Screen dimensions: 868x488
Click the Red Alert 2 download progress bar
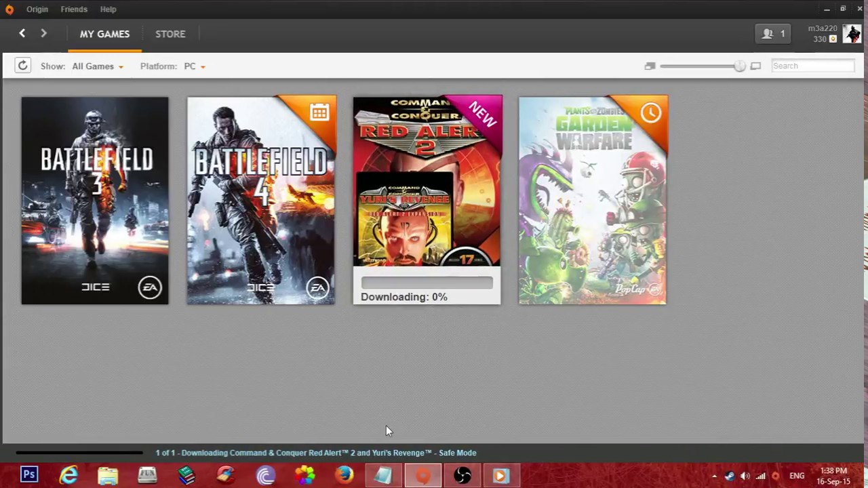tap(427, 283)
